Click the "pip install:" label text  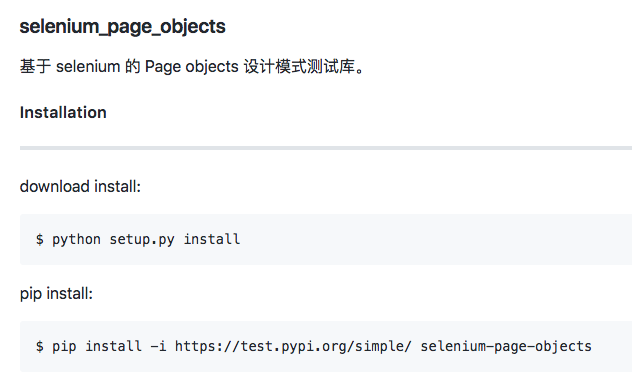click(56, 294)
